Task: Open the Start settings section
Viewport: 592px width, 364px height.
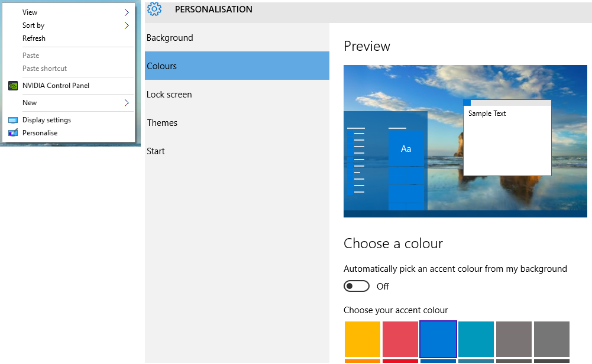Action: click(156, 151)
